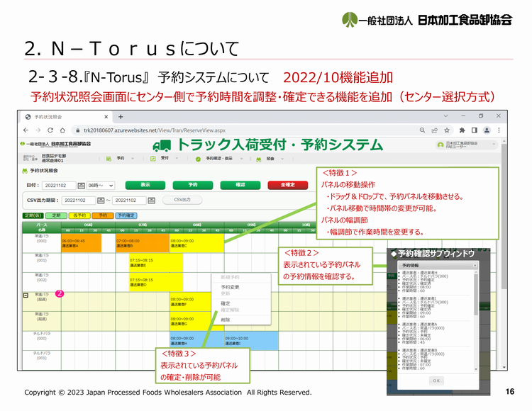Open calendar picker for CSV start date
Screen dimensions: 532x411
[101, 201]
